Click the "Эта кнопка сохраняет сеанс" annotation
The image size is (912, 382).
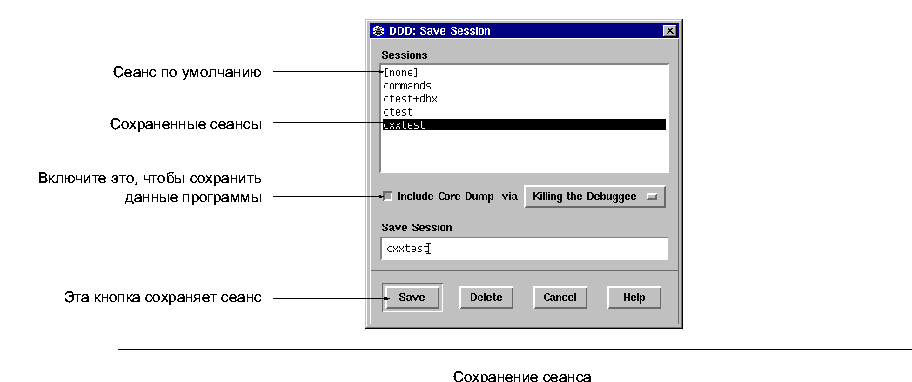pos(162,298)
